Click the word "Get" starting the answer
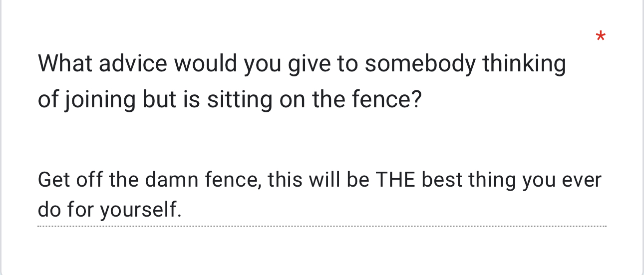This screenshot has height=275, width=644. [53, 180]
